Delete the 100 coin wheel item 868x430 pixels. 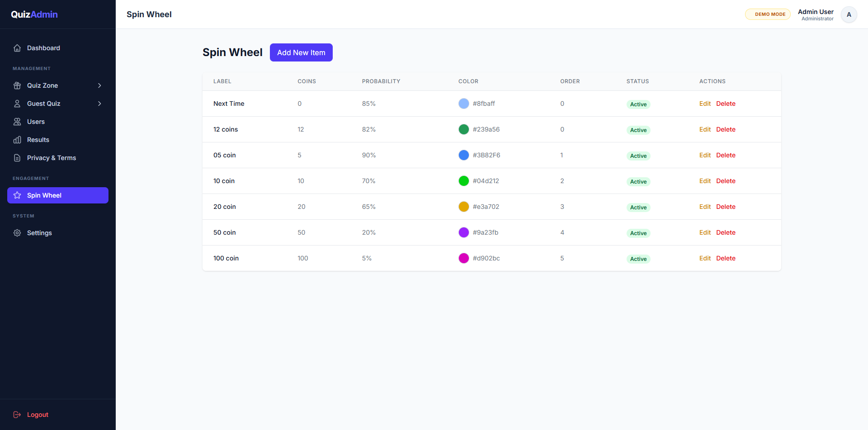[726, 258]
